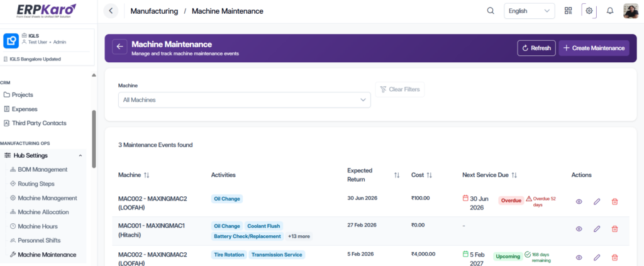View the MAC002 Oil Change maintenance event
Viewport: 644px width, 266px height.
pos(579,202)
